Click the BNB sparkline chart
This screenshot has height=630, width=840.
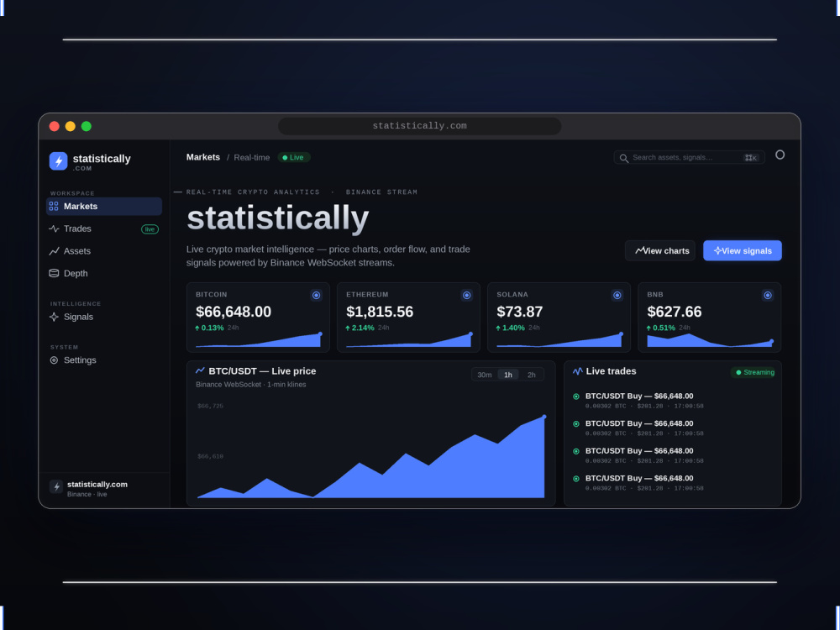[x=711, y=340]
